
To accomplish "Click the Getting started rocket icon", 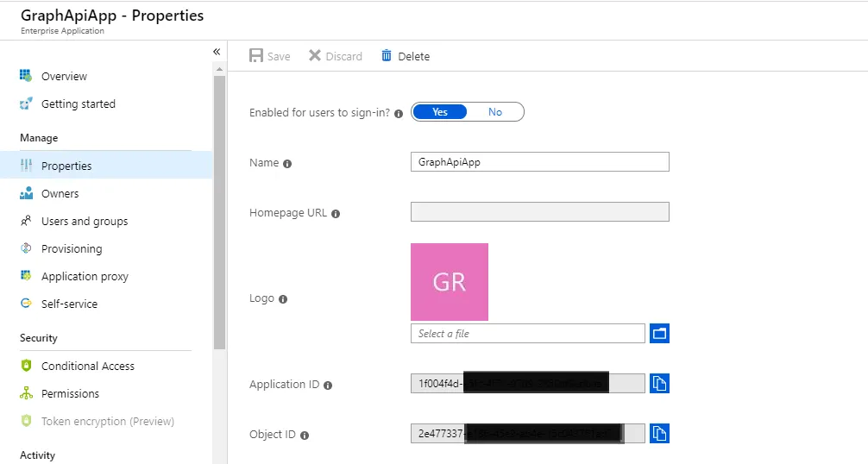I will [x=26, y=103].
